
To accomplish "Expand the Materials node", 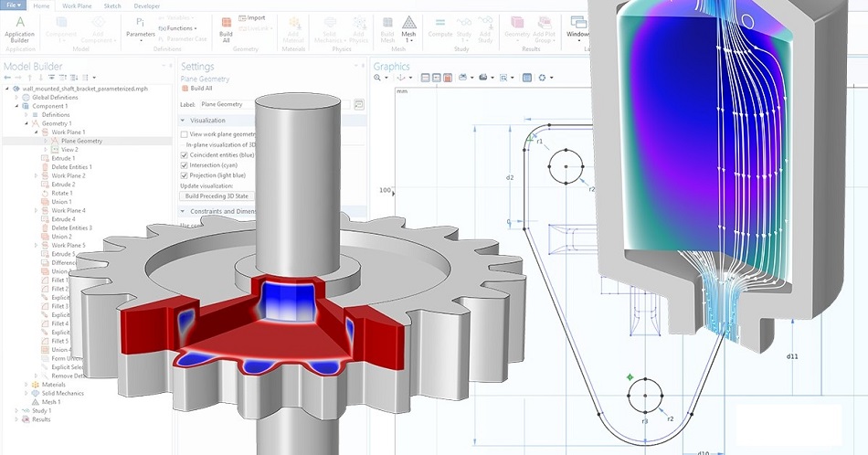I will click(26, 385).
